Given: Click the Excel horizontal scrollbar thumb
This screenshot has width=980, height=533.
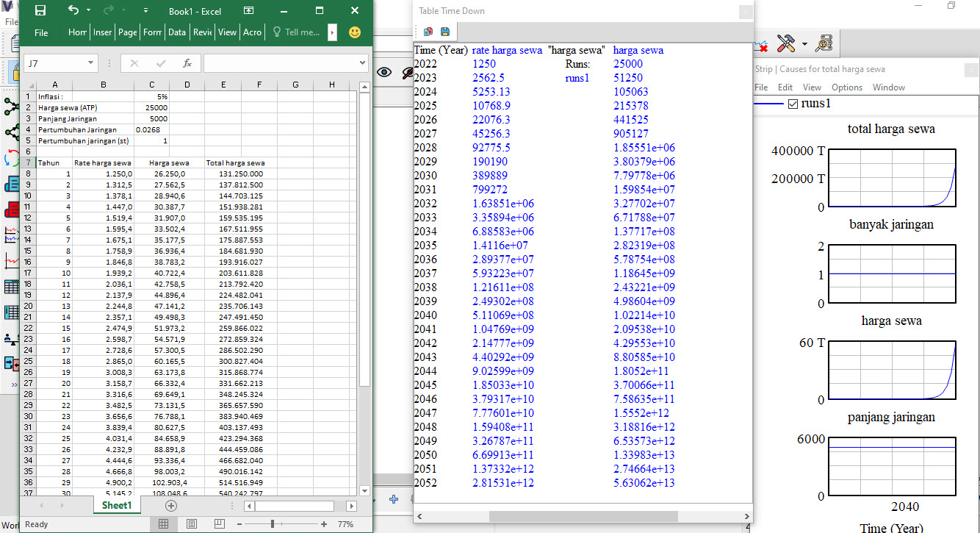Looking at the screenshot, I should 294,507.
